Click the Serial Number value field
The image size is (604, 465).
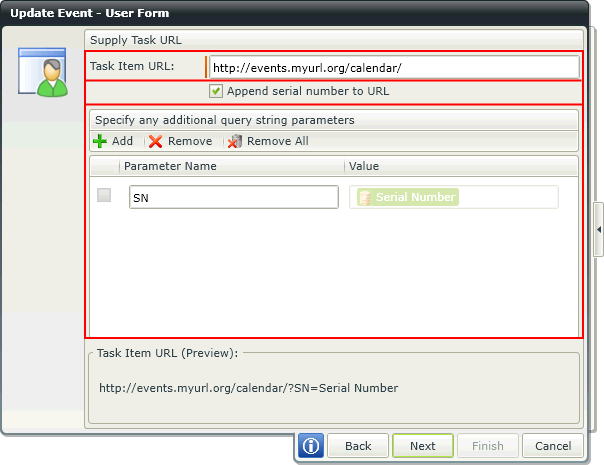(454, 197)
